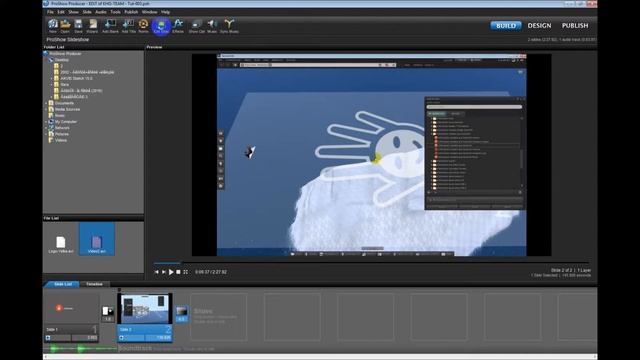The width and height of the screenshot is (640, 360).
Task: Select the first file in File List
Action: click(61, 244)
